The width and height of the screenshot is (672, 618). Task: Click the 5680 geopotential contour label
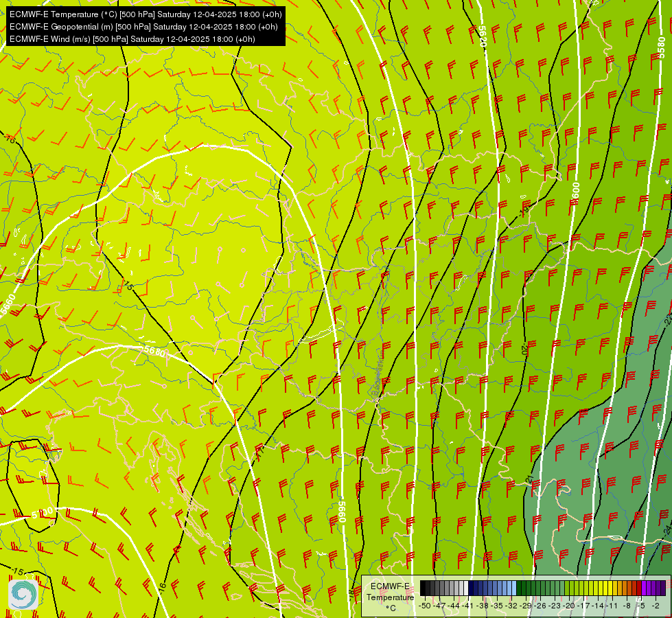click(154, 352)
